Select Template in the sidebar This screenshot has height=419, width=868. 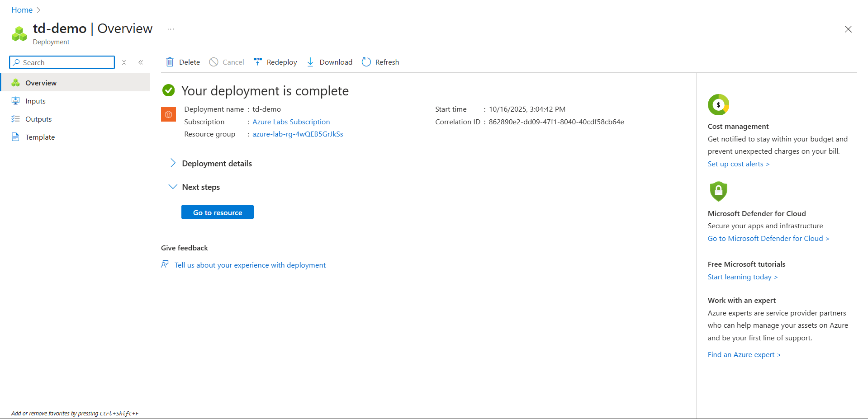pos(40,137)
